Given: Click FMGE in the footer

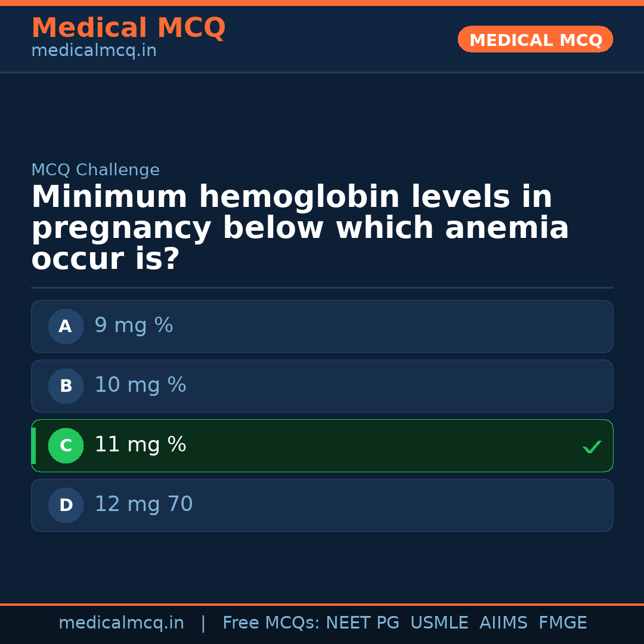Looking at the screenshot, I should pos(563,623).
